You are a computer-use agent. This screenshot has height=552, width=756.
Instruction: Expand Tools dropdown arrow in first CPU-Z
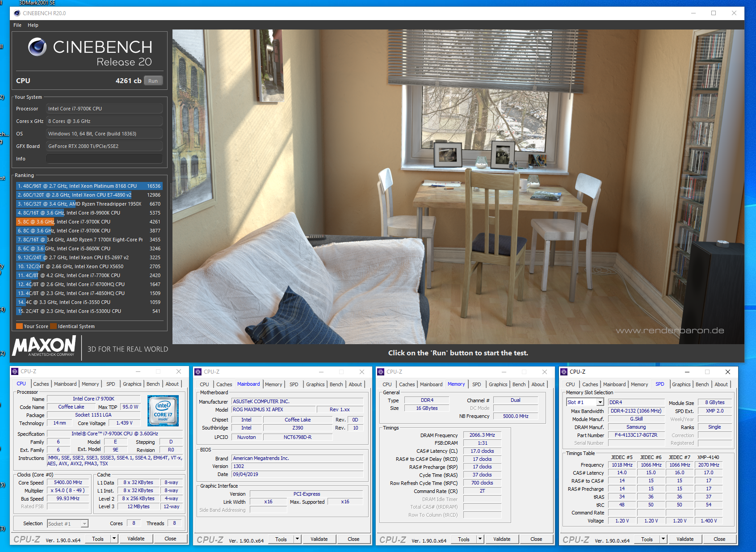(x=114, y=539)
